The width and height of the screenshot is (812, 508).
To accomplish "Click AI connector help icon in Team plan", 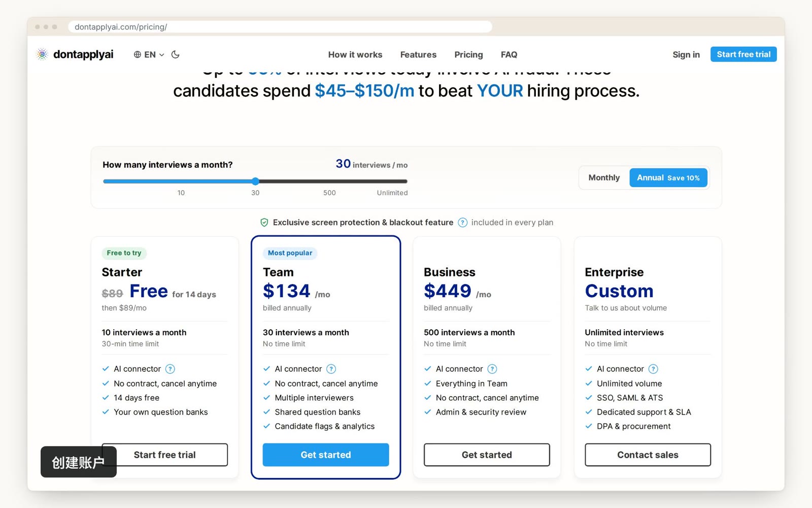I will (x=331, y=369).
